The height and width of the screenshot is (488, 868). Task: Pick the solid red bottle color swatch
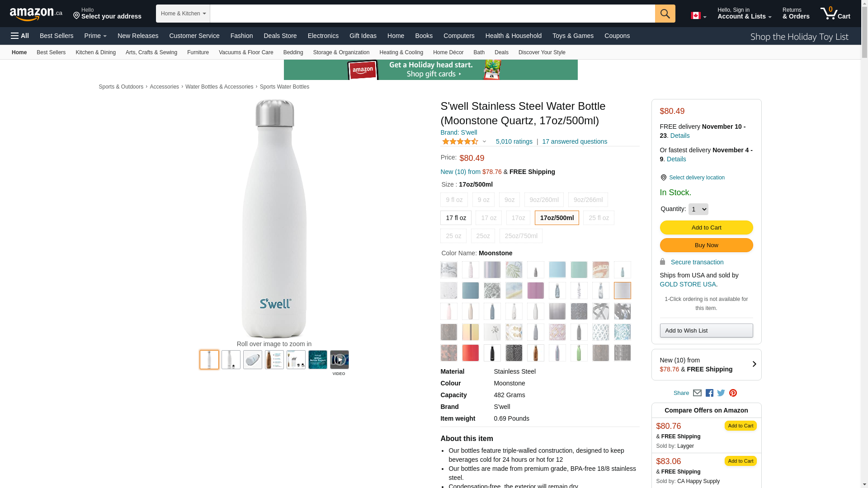(x=471, y=353)
